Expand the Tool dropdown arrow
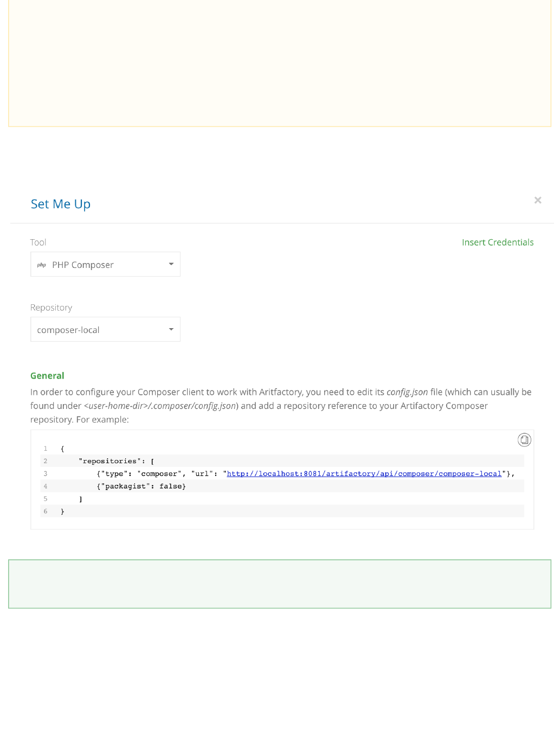 [x=171, y=264]
